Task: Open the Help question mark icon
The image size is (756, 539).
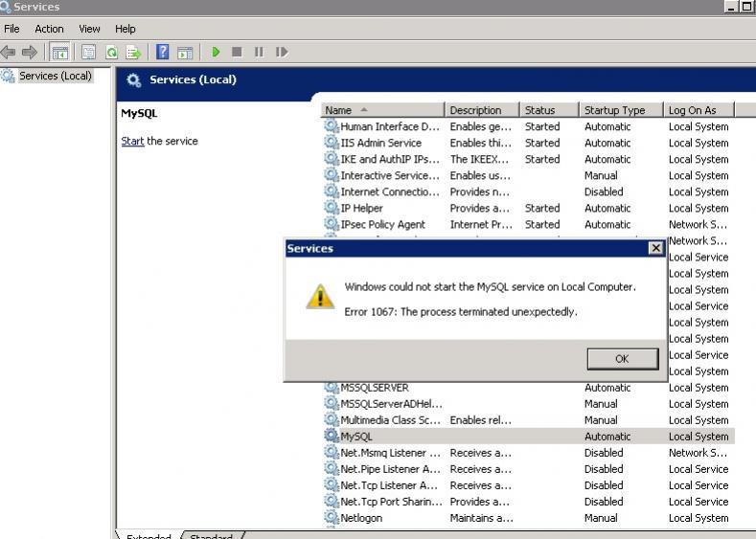Action: click(163, 52)
